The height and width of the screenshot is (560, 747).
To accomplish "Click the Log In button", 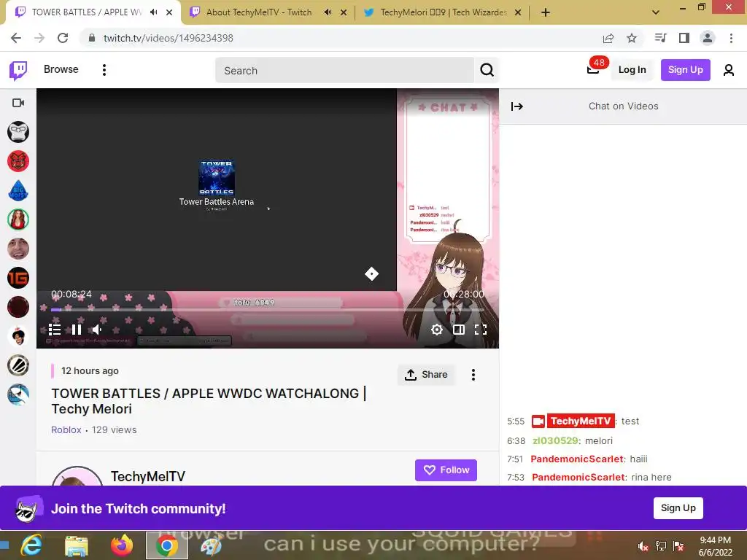I will tap(632, 70).
